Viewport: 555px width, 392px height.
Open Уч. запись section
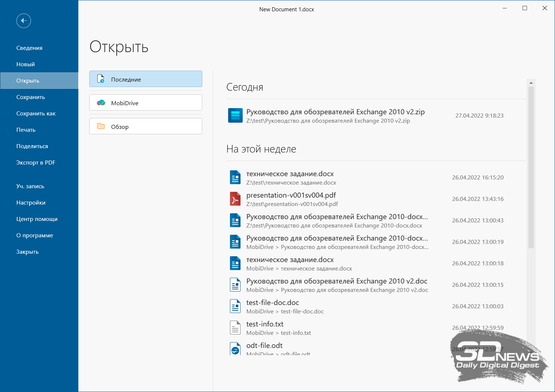point(39,186)
